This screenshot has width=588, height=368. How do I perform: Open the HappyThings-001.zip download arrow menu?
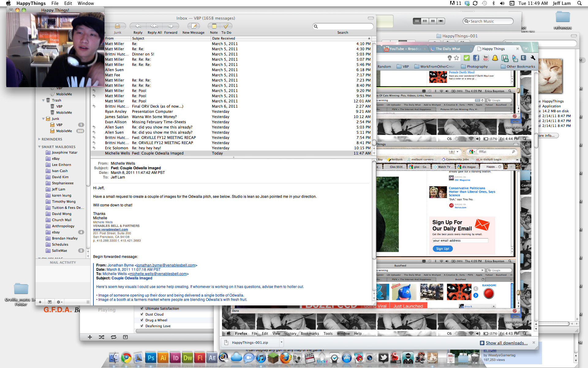click(x=281, y=343)
